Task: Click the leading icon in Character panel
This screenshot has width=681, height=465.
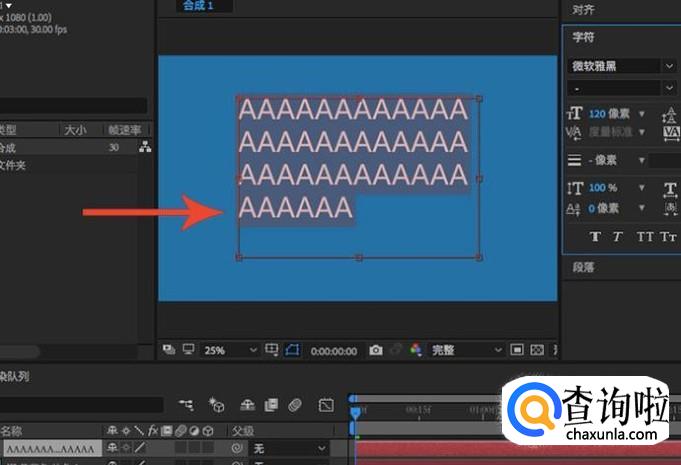Action: [669, 114]
